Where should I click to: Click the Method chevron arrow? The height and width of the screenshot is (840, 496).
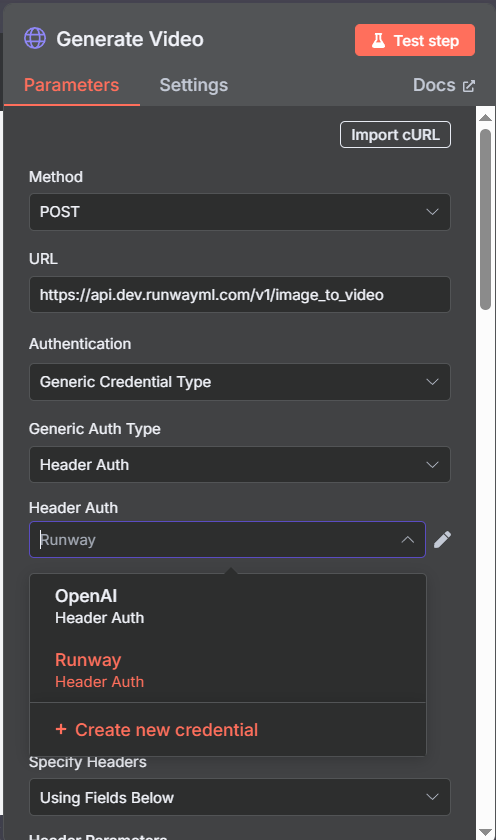[432, 212]
